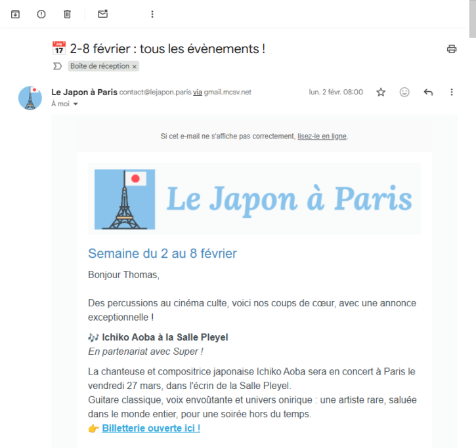476x448 pixels.
Task: Archive this email
Action: (15, 14)
